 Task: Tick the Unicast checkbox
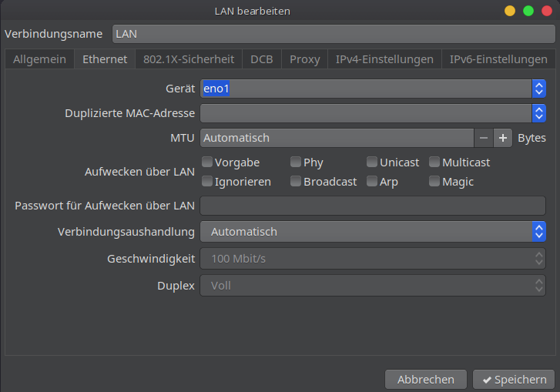[372, 162]
